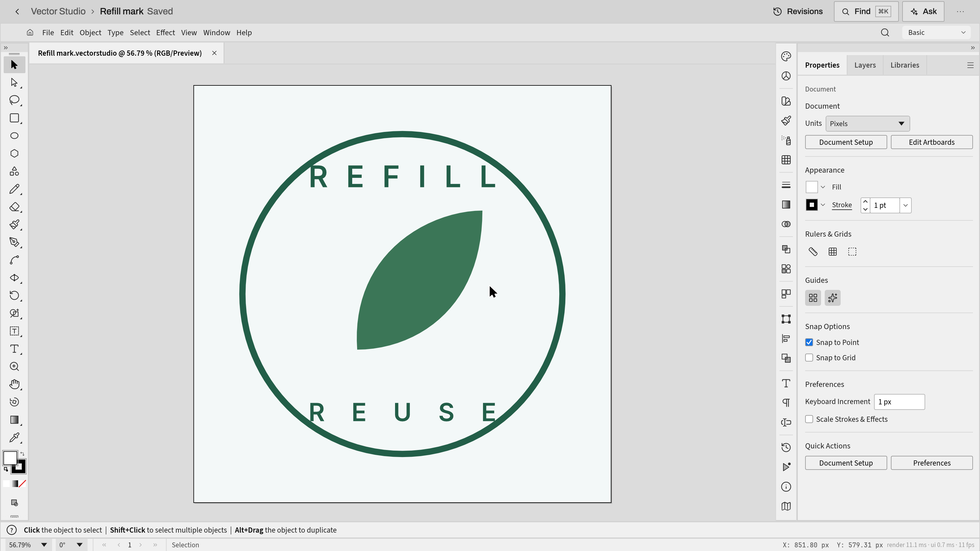The width and height of the screenshot is (980, 551).
Task: Select the Eyedropper tool
Action: (x=14, y=437)
